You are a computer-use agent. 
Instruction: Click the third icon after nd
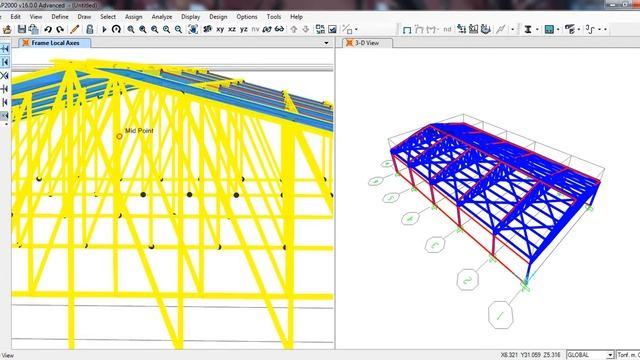485,29
